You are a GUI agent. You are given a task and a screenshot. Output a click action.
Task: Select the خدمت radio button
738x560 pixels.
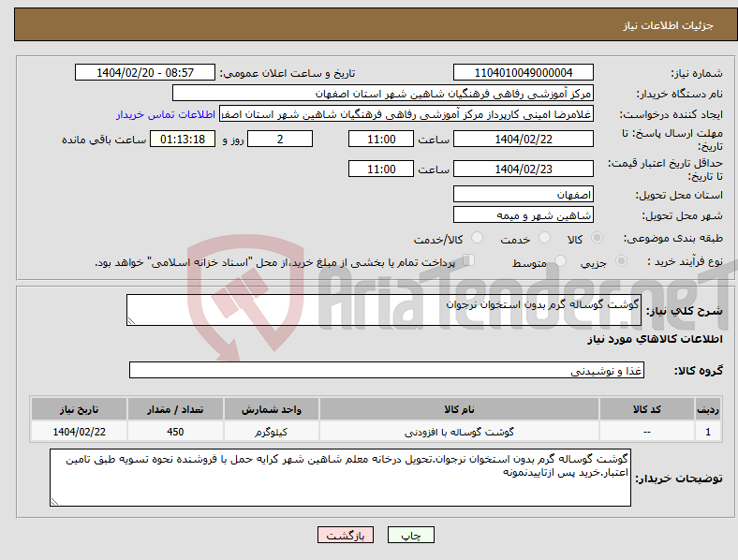[x=544, y=238]
